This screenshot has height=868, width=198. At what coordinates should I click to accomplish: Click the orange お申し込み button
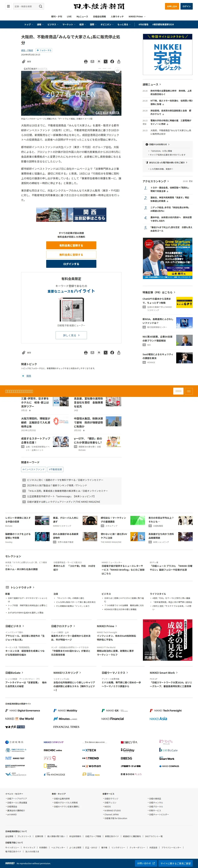[172, 6]
